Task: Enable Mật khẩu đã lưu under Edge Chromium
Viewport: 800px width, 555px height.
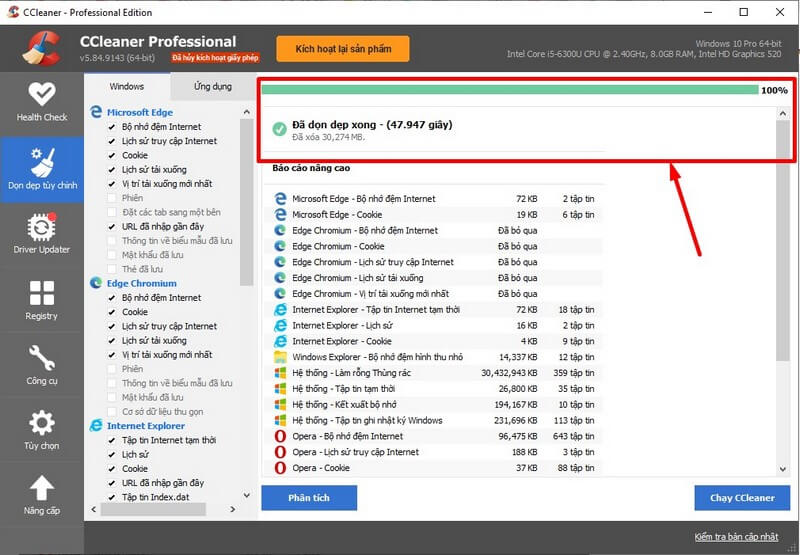Action: pos(112,397)
